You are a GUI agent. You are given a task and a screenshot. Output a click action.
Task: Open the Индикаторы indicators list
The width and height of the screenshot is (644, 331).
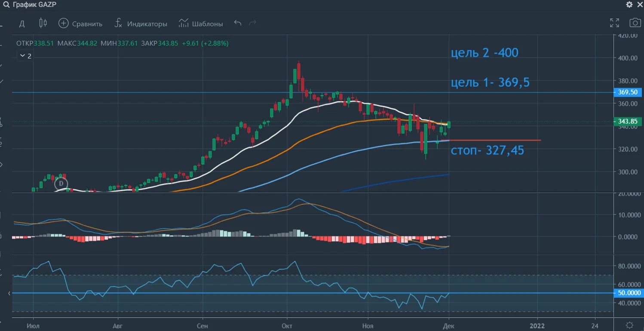click(x=141, y=24)
